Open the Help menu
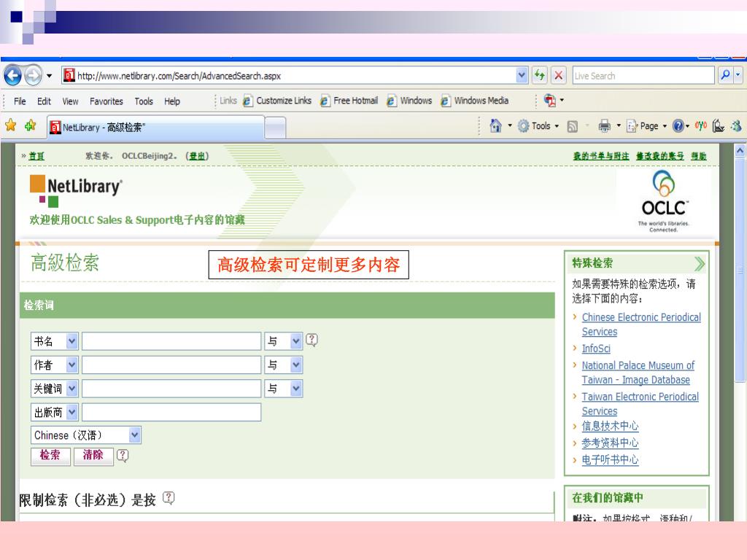 [x=172, y=101]
